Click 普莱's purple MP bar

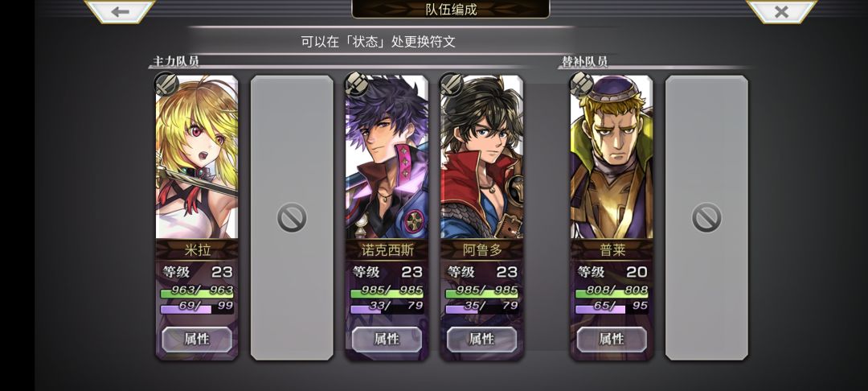(612, 307)
